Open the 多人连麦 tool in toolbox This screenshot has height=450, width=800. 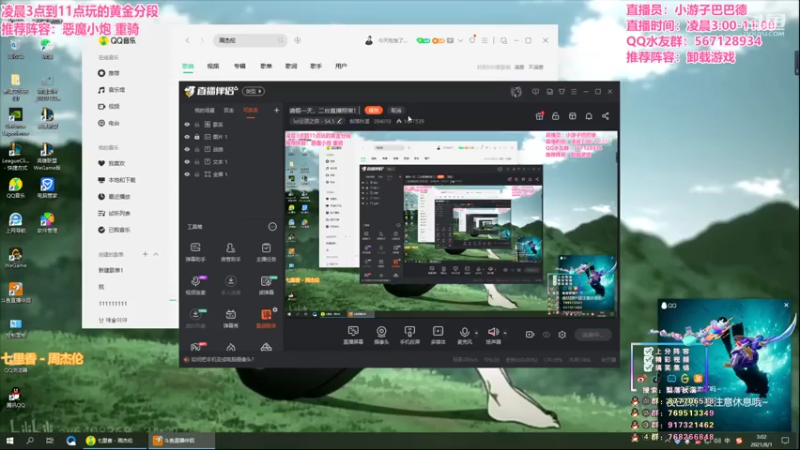pos(231,285)
